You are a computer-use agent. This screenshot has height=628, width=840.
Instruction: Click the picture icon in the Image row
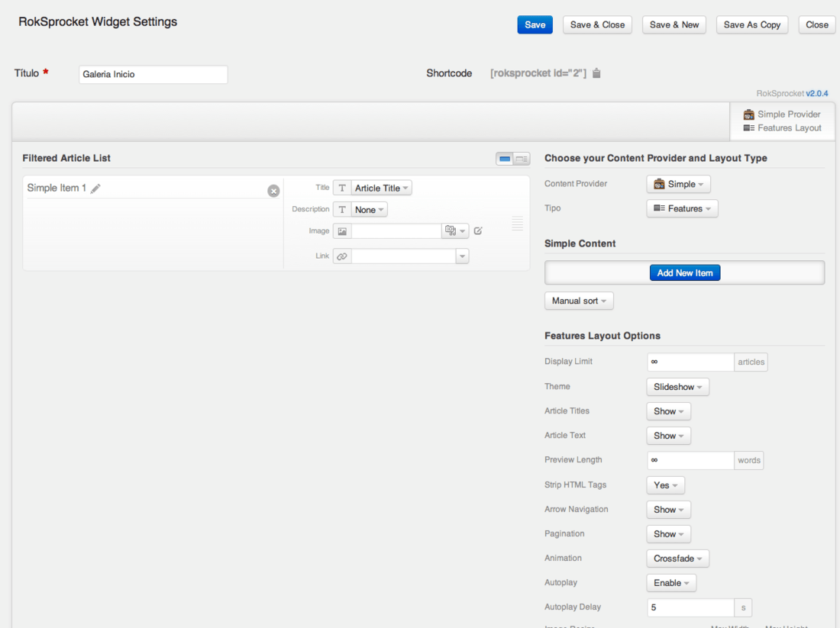point(342,231)
